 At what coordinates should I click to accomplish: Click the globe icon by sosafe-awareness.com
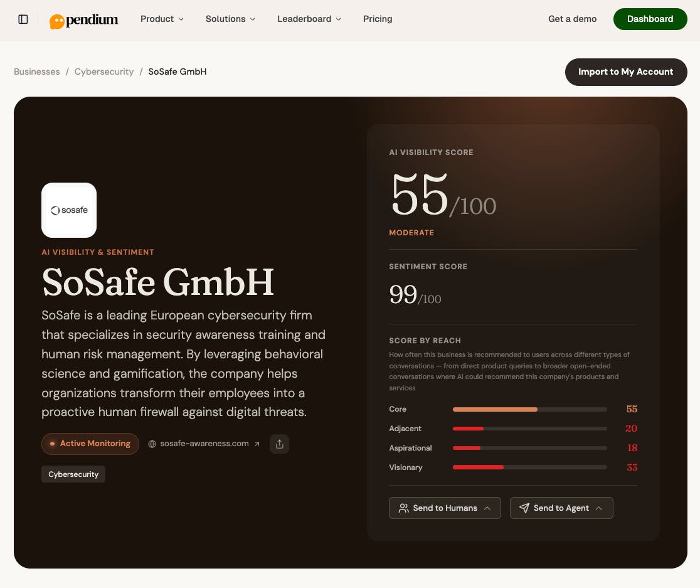152,444
